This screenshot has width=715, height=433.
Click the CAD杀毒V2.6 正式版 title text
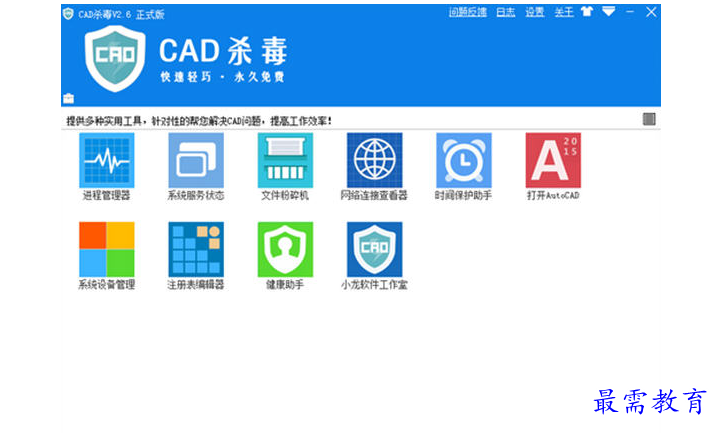(121, 15)
